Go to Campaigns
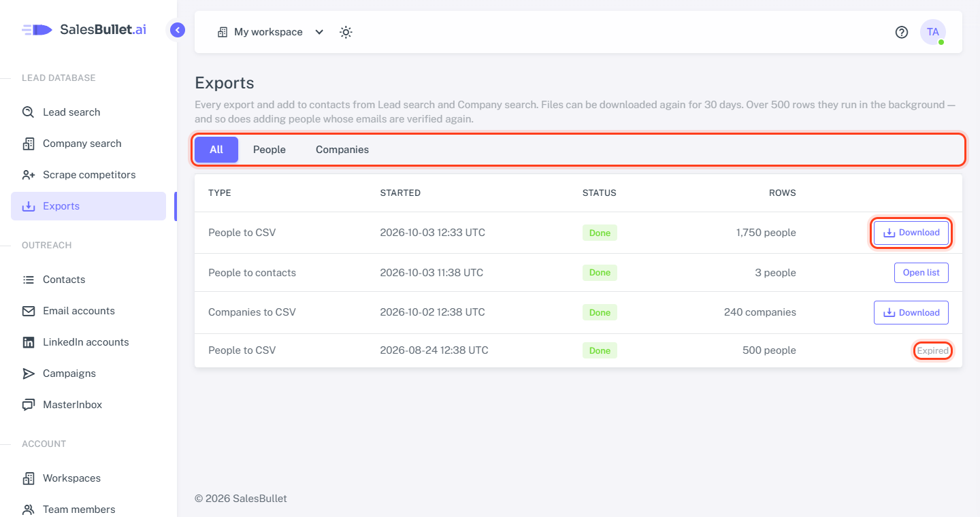 [x=88, y=373]
